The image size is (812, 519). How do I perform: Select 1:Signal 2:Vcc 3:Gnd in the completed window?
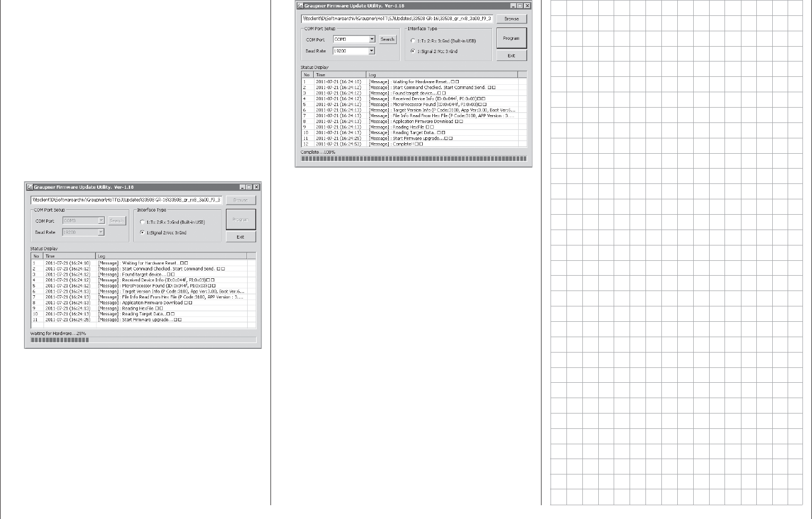coord(413,51)
